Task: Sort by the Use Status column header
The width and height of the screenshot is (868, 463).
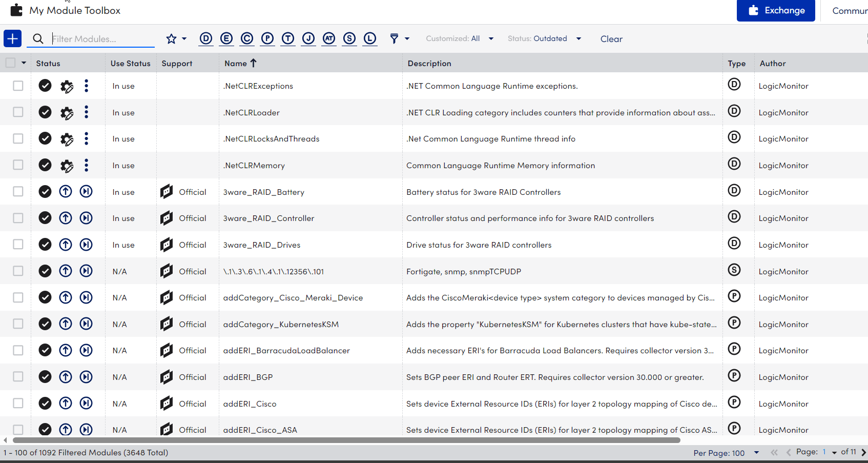Action: point(131,63)
